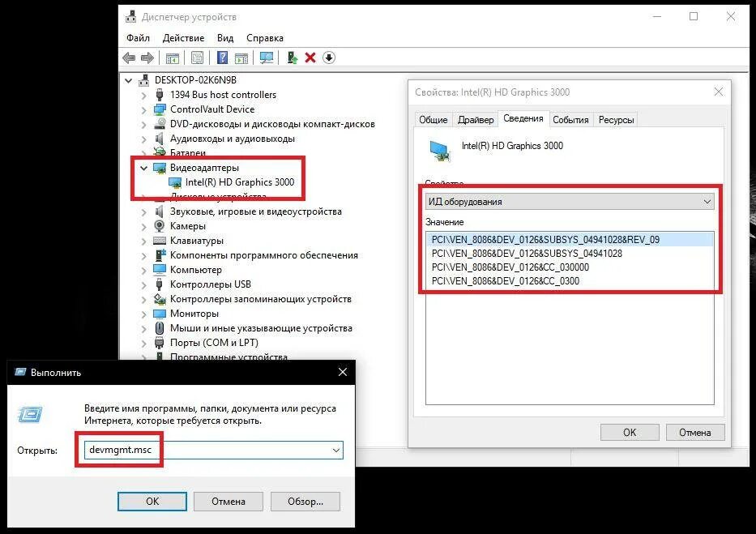Click the scan for hardware changes monitor icon
The height and width of the screenshot is (534, 756).
267,58
